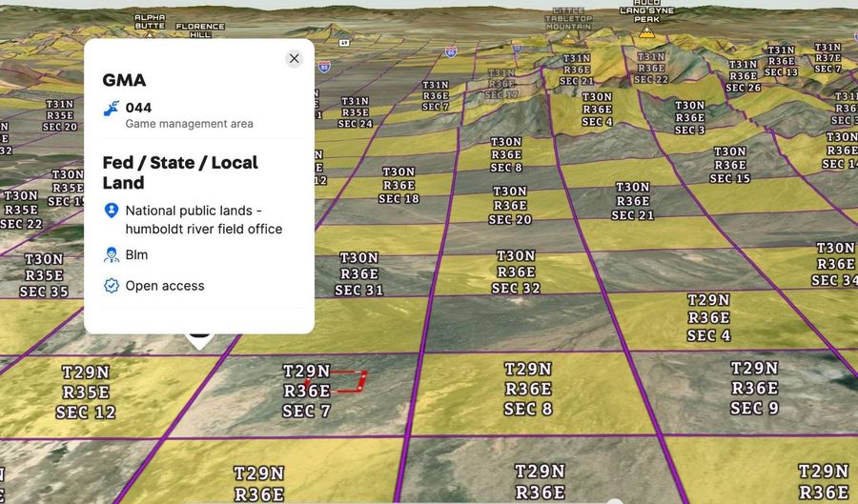This screenshot has width=858, height=504.
Task: Select the Auld Lang Syne Peak marker
Action: pyautogui.click(x=647, y=30)
